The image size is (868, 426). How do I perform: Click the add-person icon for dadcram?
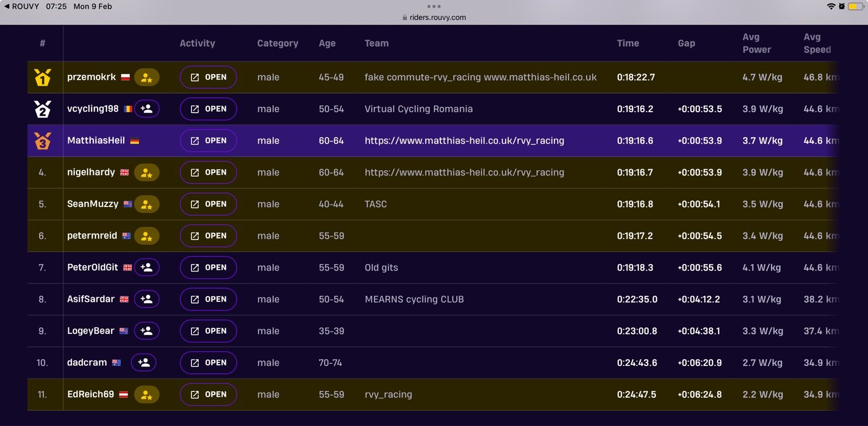[144, 363]
